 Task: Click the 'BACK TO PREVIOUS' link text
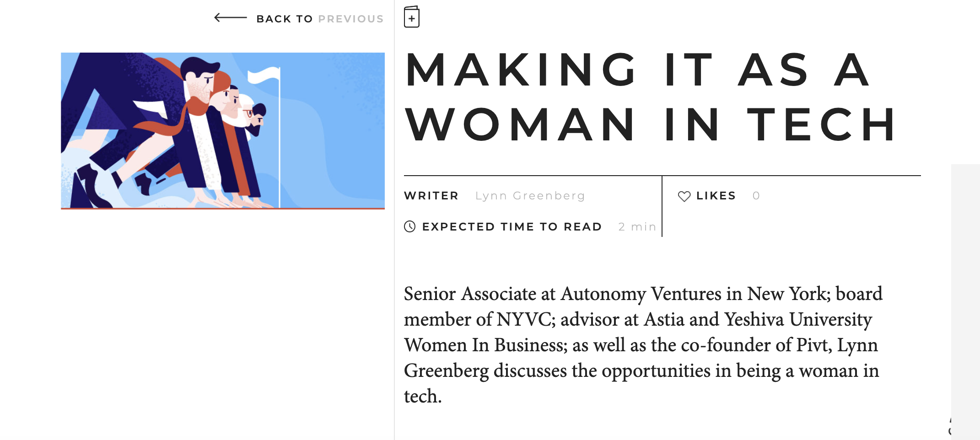(x=319, y=19)
